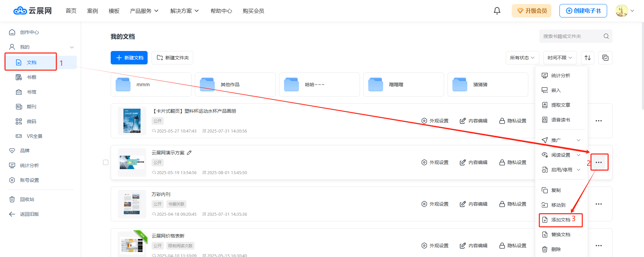Choose 统计分析 from the context menu
The height and width of the screenshot is (257, 644).
point(560,75)
